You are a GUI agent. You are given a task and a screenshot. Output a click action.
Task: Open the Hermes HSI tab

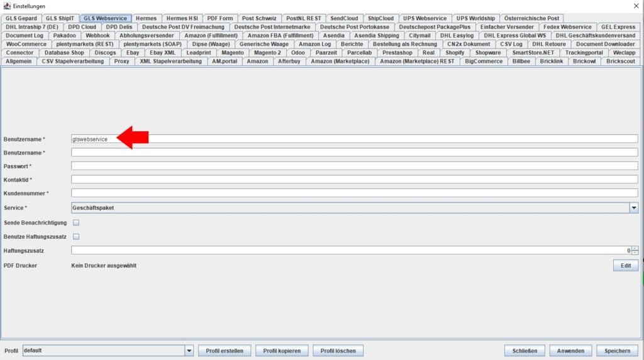tap(182, 18)
